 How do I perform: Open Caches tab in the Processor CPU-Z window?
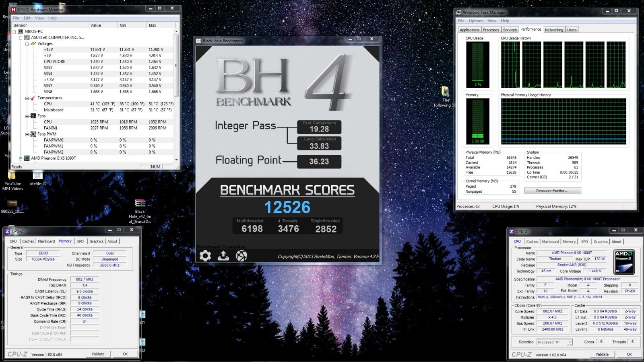point(532,242)
